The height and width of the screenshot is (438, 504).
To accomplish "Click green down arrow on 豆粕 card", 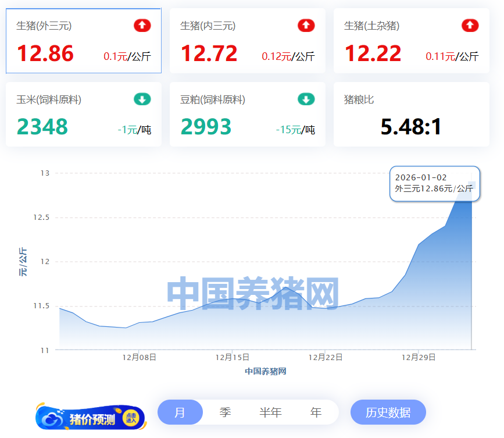I will 306,99.
